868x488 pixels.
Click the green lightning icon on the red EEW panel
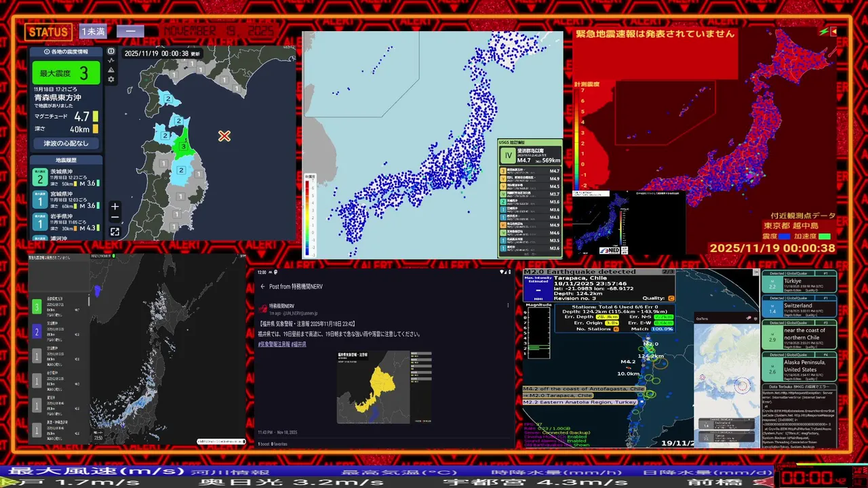(x=824, y=31)
